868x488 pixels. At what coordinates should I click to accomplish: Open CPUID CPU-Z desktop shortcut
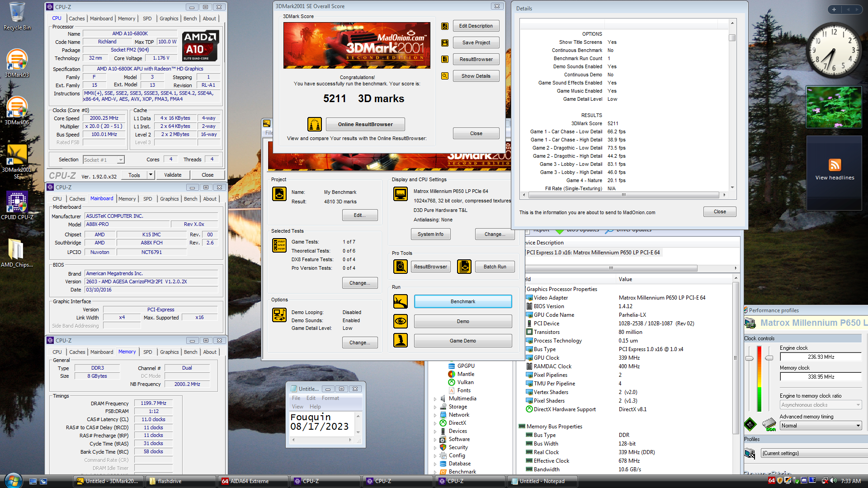(17, 206)
